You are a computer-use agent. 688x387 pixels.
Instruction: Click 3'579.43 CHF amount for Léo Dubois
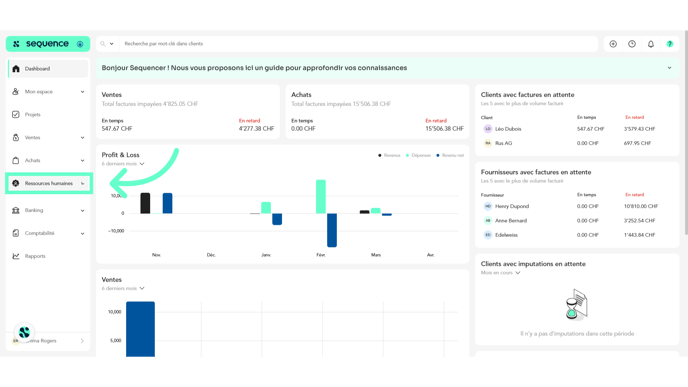(639, 129)
